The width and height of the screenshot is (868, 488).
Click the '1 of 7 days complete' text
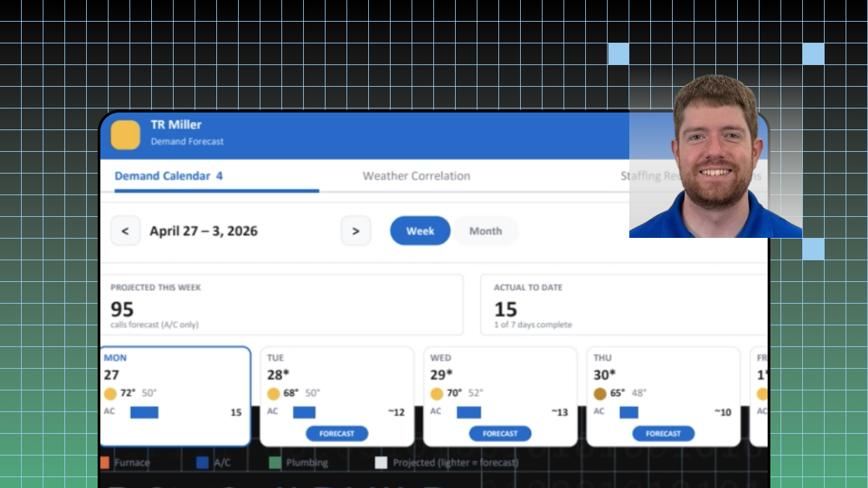coord(532,325)
